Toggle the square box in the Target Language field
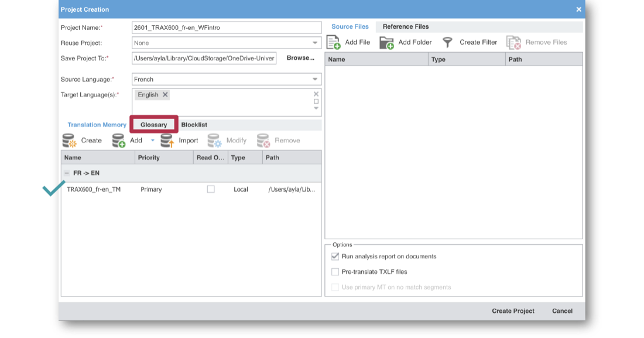The width and height of the screenshot is (644, 338). 316,101
